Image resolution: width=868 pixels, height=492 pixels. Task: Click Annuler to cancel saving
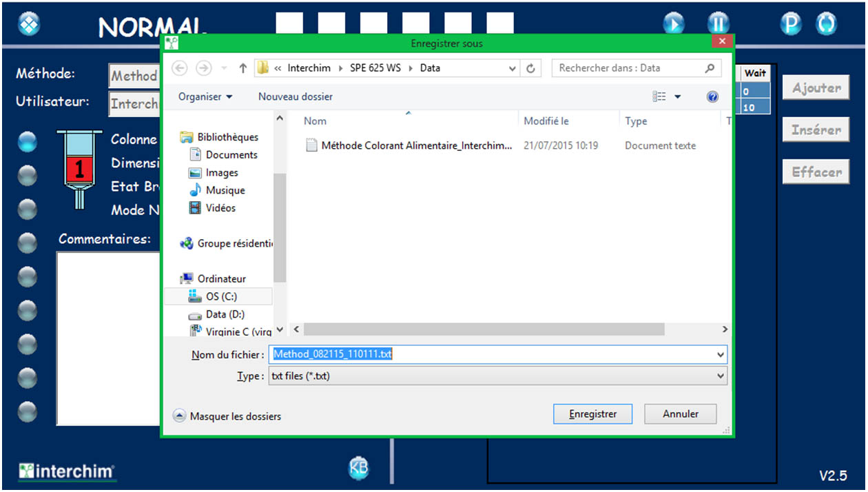pyautogui.click(x=681, y=414)
